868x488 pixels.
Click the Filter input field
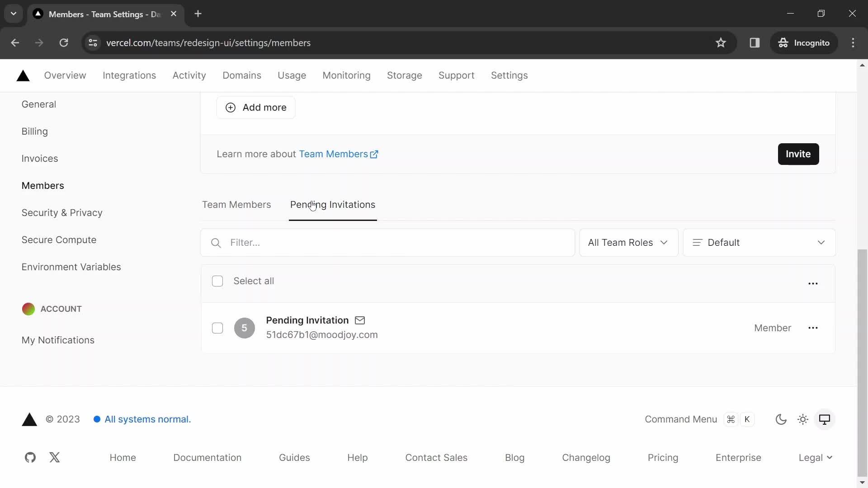pos(387,243)
